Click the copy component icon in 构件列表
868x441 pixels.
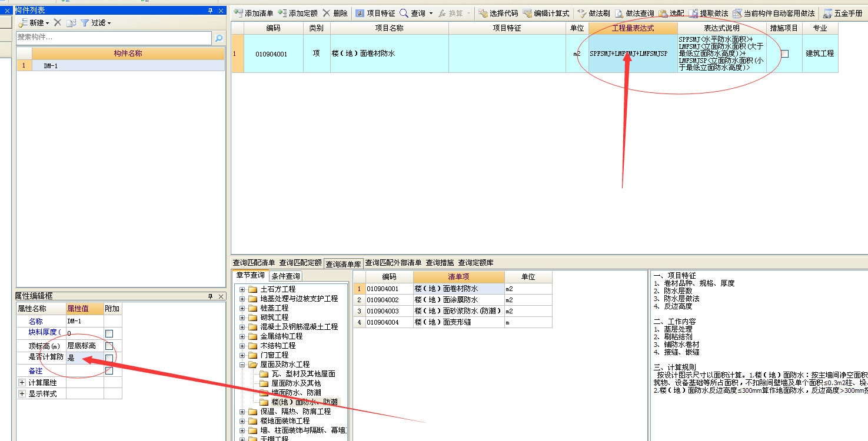71,22
